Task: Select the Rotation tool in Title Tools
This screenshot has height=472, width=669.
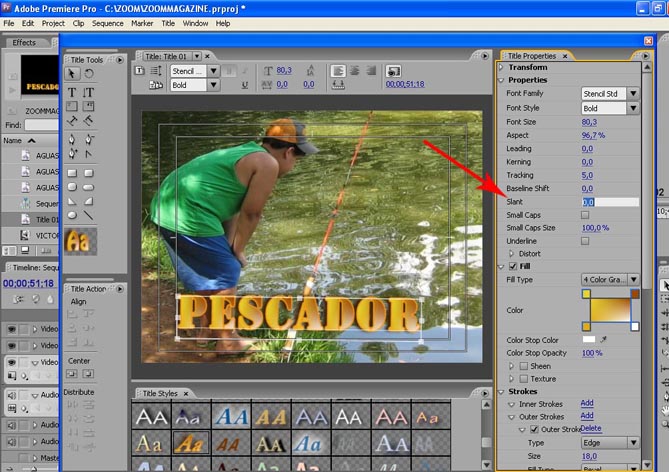Action: coord(88,74)
